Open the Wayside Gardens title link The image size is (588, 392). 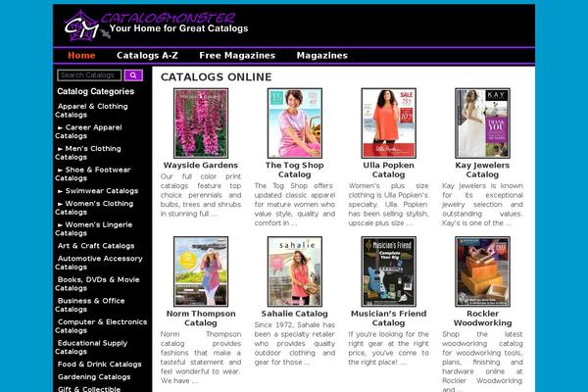click(x=201, y=165)
